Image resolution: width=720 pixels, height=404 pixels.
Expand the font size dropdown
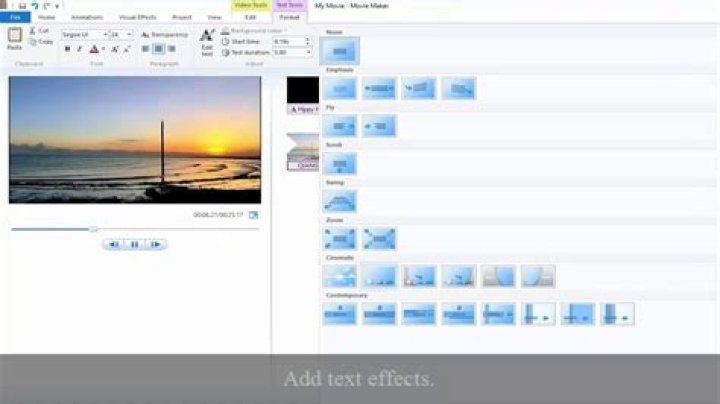click(130, 34)
